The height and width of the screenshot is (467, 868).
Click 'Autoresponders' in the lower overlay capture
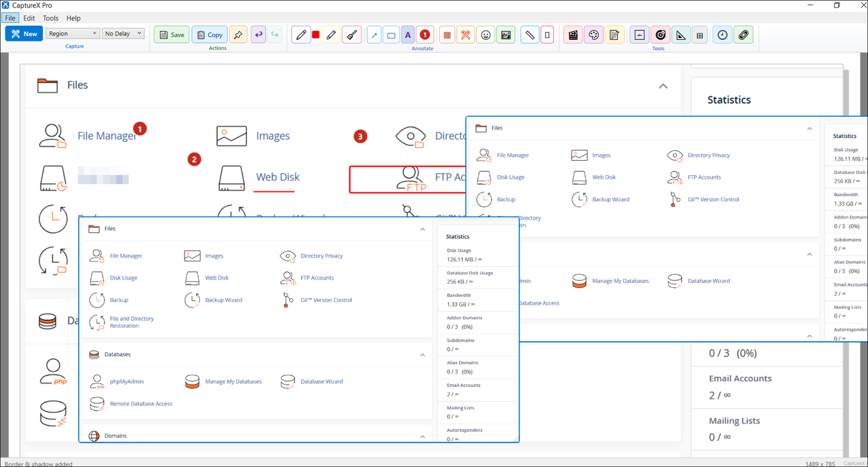coord(465,430)
